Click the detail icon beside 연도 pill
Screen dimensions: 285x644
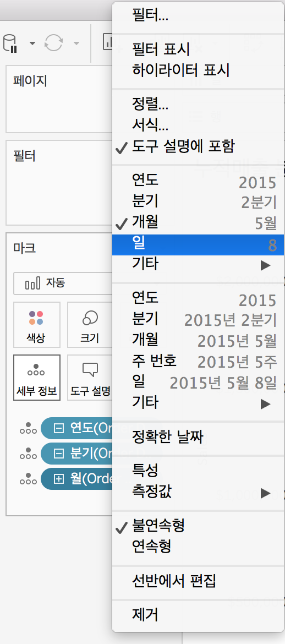click(x=29, y=428)
